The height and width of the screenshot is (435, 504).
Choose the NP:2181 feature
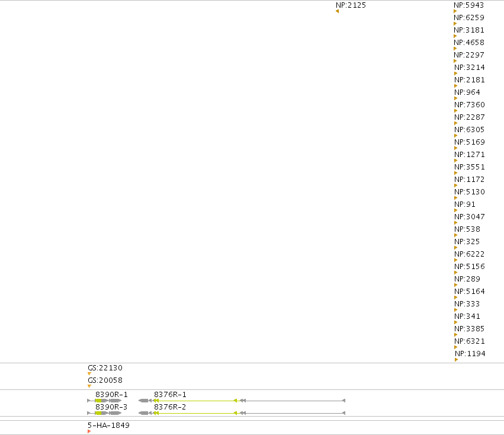point(469,80)
